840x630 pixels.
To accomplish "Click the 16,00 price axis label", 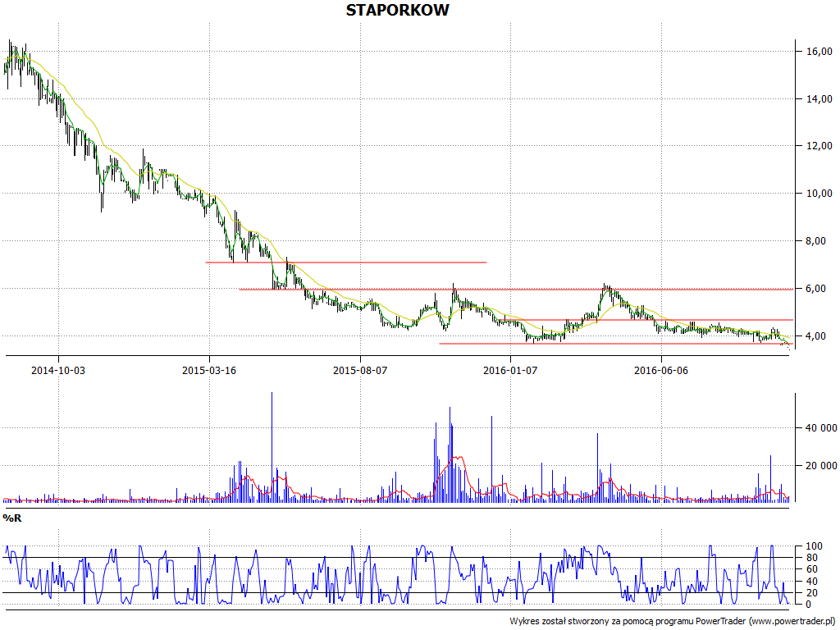I will click(x=819, y=52).
